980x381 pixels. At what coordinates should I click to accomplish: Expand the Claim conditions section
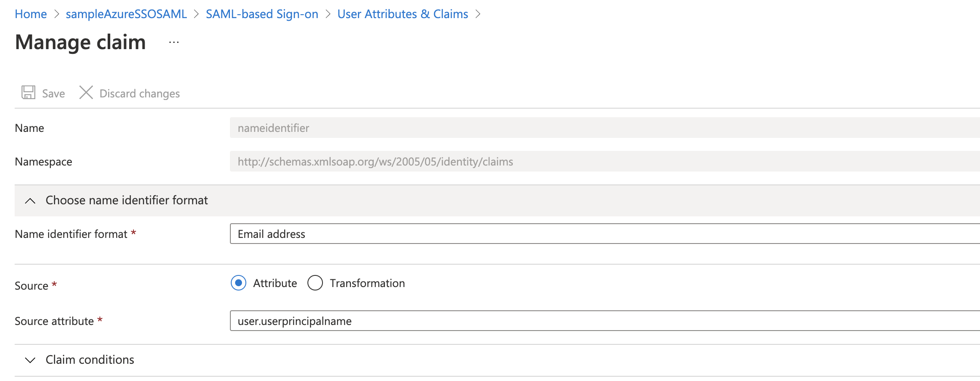pos(90,360)
